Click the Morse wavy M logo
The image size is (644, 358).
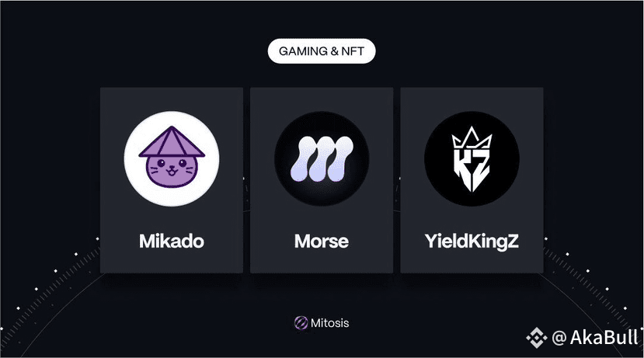click(322, 159)
